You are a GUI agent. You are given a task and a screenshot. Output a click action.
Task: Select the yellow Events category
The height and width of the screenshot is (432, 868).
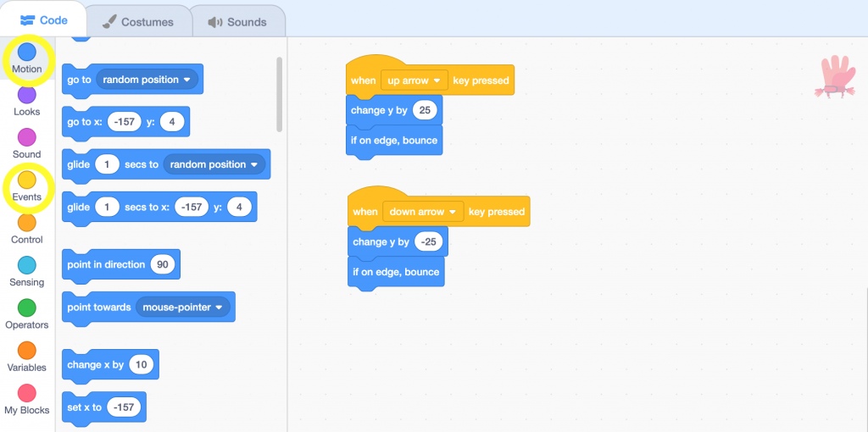[x=27, y=180]
